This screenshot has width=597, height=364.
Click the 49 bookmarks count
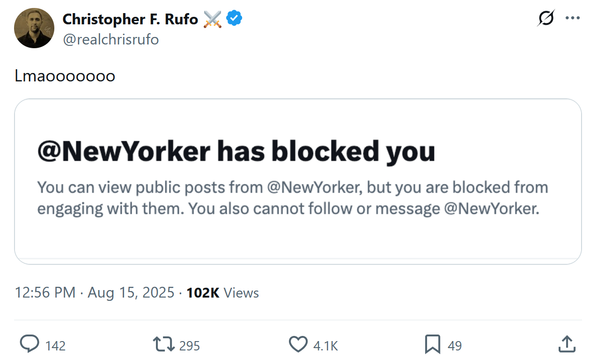pyautogui.click(x=455, y=346)
